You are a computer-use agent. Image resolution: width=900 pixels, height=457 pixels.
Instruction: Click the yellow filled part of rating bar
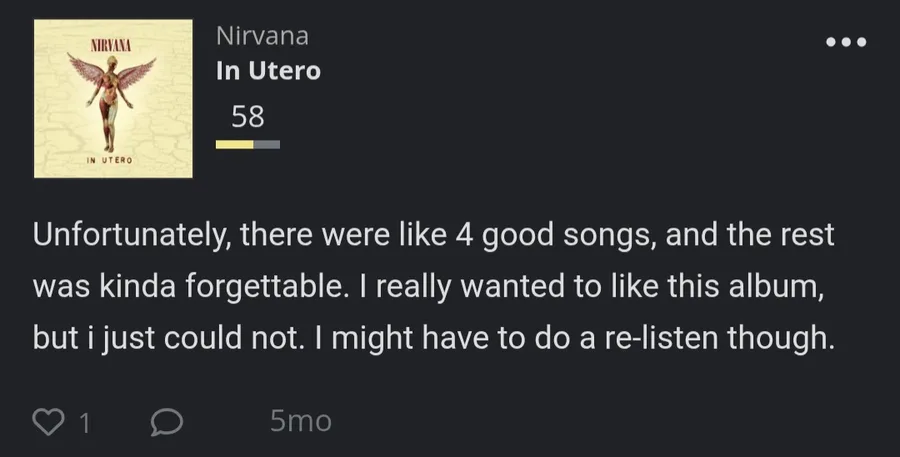point(235,145)
